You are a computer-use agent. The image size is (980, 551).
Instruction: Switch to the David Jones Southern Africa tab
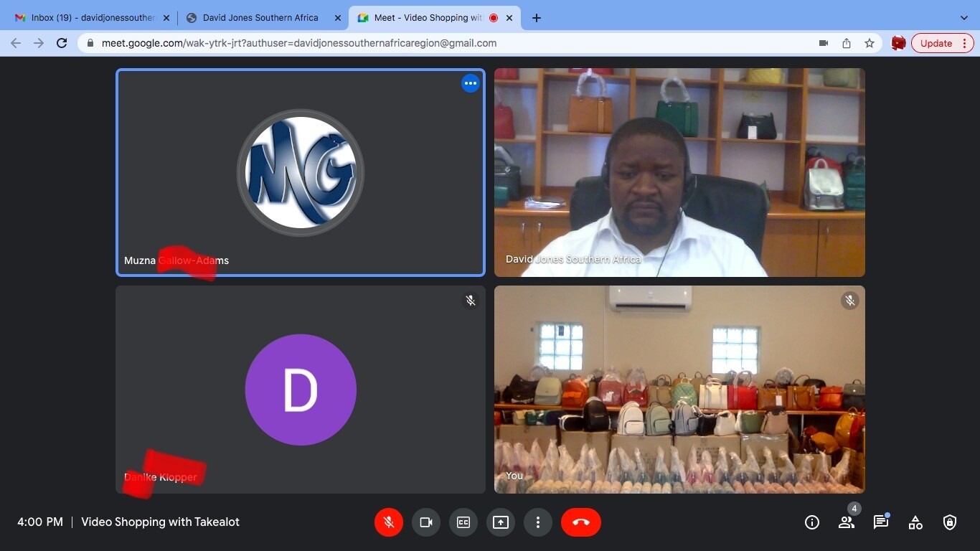pyautogui.click(x=260, y=18)
